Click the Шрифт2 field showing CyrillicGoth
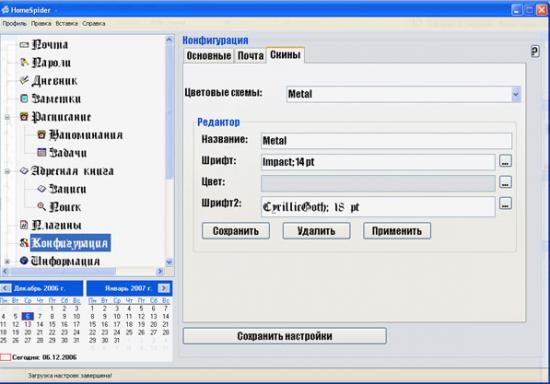550x384 pixels. coord(378,207)
